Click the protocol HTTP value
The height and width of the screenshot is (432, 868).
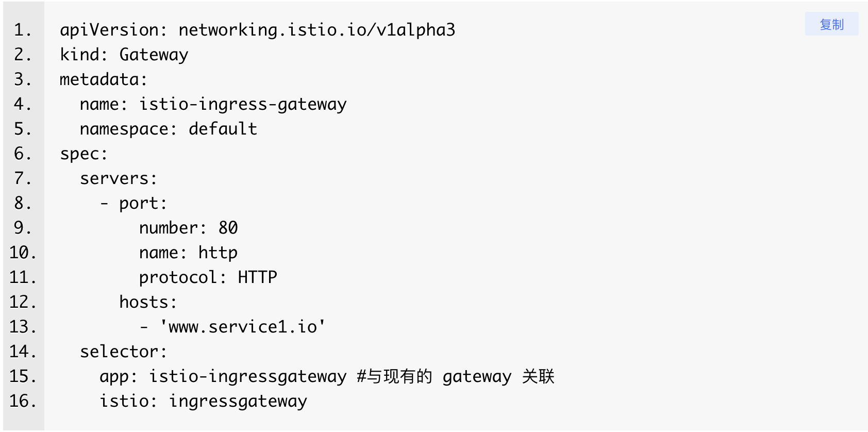coord(257,277)
